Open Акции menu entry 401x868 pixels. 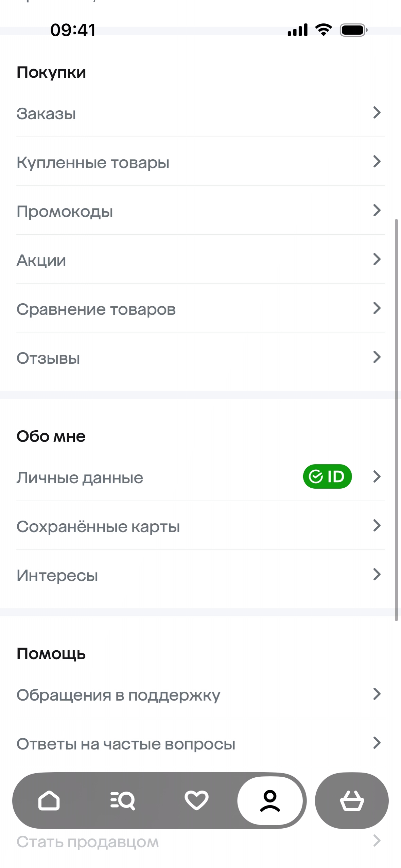pyautogui.click(x=41, y=260)
